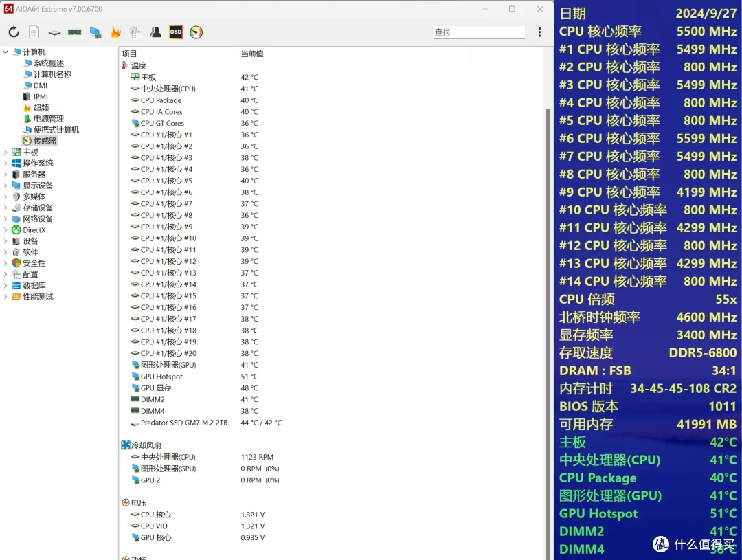742x560 pixels.
Task: Open the three-dot more options menu
Action: (x=539, y=32)
